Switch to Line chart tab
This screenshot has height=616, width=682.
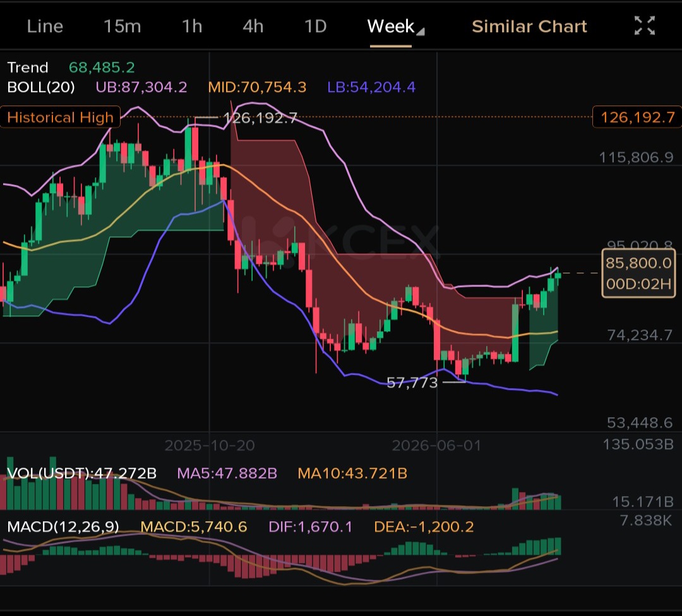(45, 27)
